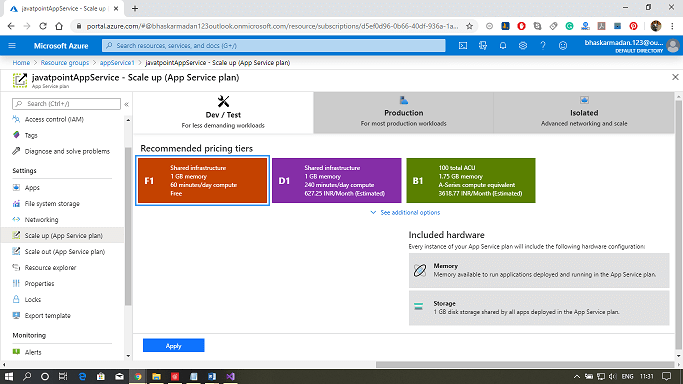Open File Explorer from taskbar

[156, 377]
